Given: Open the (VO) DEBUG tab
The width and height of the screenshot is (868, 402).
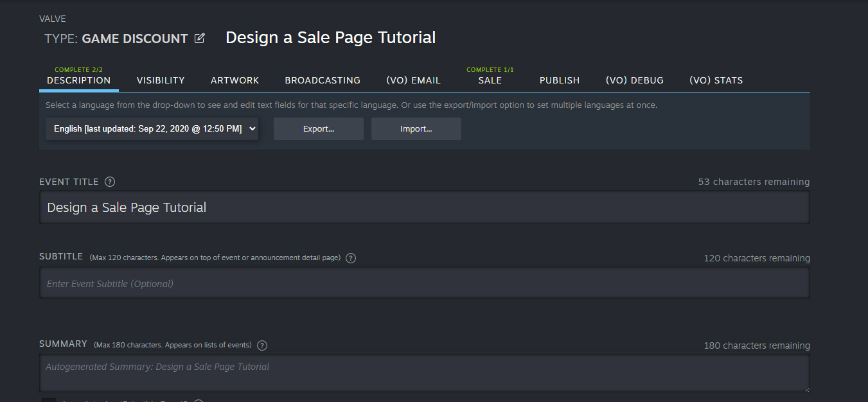Looking at the screenshot, I should (x=634, y=80).
